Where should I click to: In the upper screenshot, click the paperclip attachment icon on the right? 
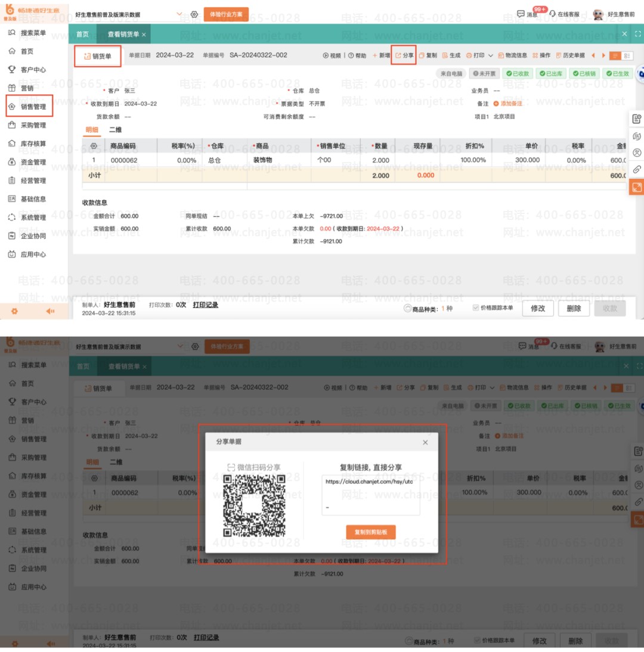(637, 169)
